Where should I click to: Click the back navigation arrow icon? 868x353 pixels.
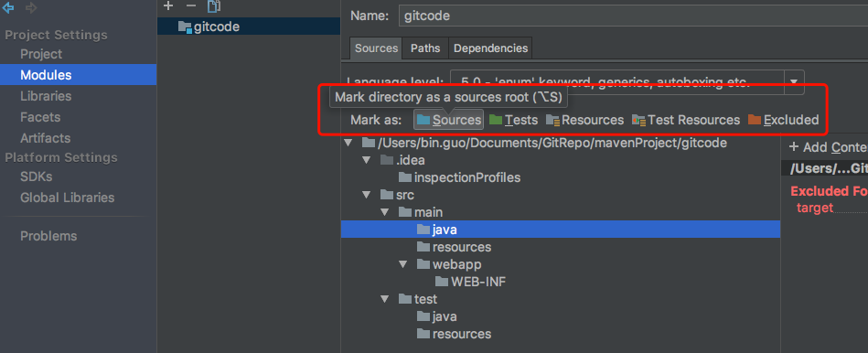pyautogui.click(x=9, y=7)
